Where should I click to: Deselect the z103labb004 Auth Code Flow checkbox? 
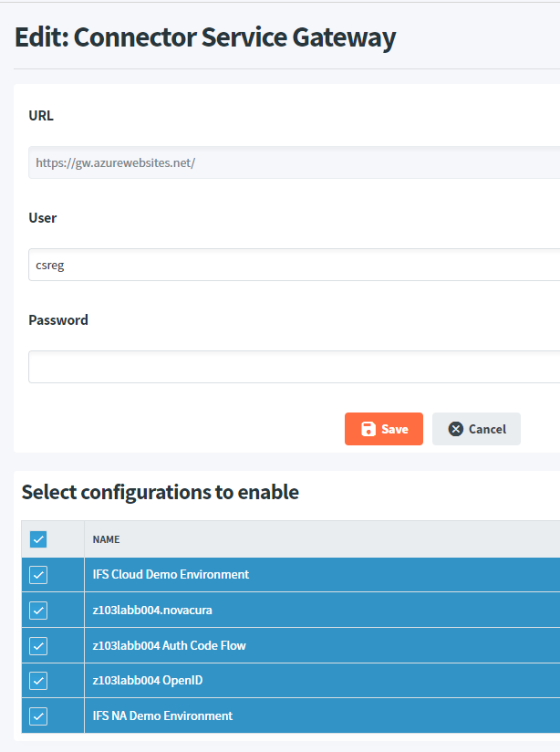click(x=38, y=645)
